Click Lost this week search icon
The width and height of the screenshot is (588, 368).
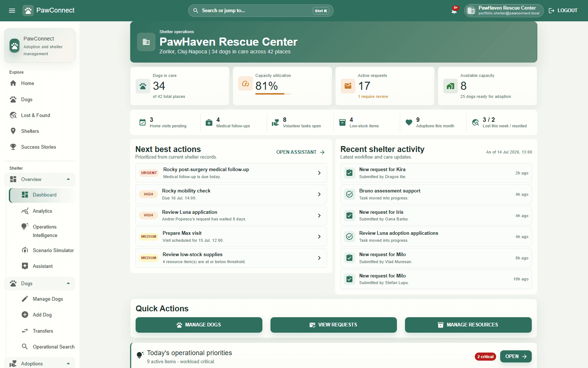(x=476, y=123)
